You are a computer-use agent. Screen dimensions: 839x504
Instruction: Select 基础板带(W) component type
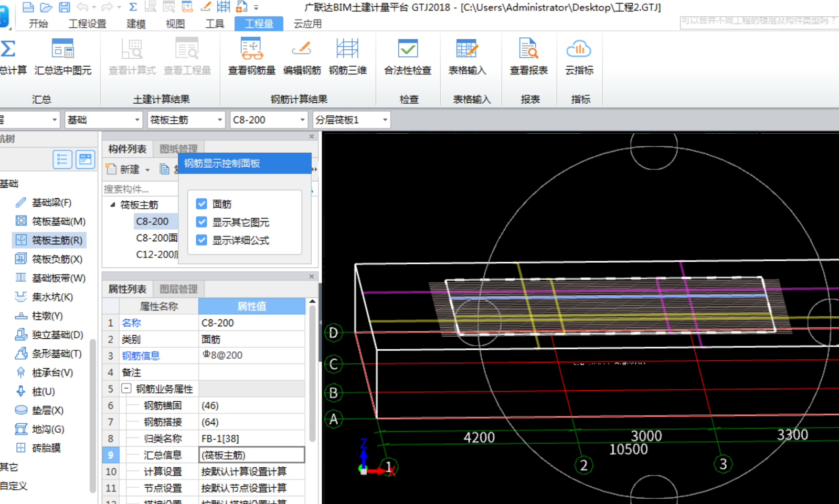(x=58, y=278)
